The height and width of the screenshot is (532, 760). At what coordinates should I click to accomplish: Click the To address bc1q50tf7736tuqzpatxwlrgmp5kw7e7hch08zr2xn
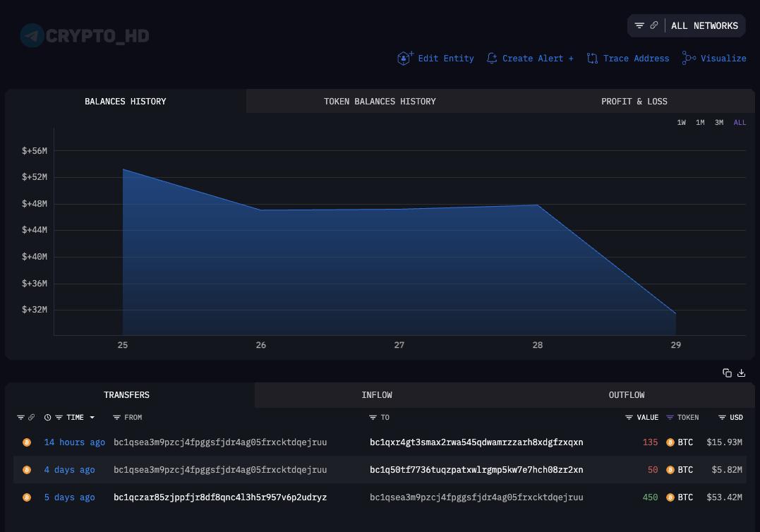coord(476,469)
